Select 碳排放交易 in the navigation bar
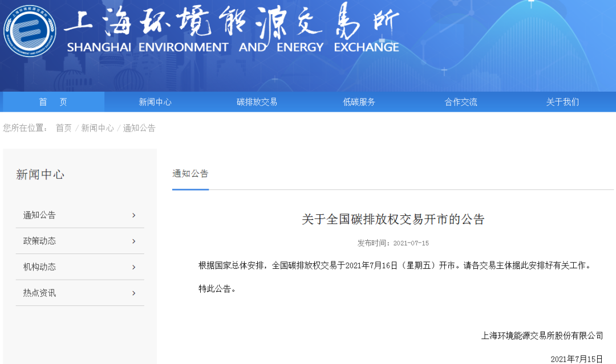 pyautogui.click(x=257, y=102)
